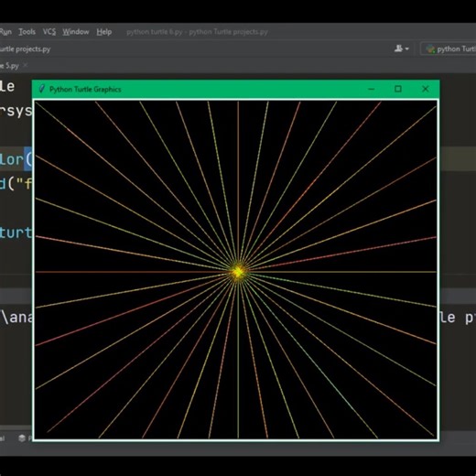Open the 'python Turtl' run configuration selector
The height and width of the screenshot is (476, 476).
(x=449, y=49)
